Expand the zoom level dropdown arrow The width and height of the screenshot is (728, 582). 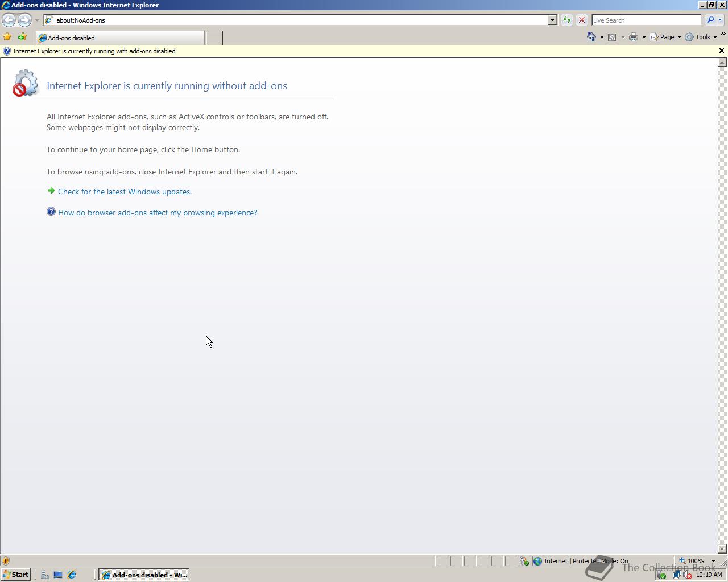pos(713,561)
